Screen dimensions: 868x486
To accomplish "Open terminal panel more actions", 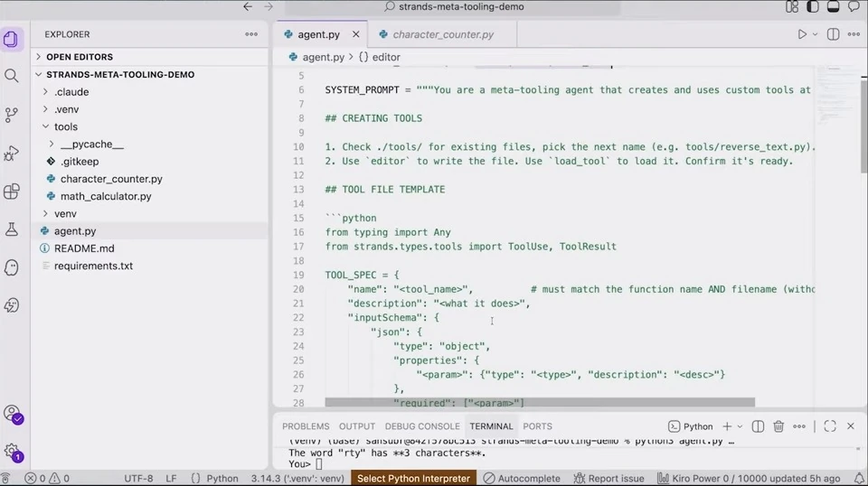I will (798, 426).
